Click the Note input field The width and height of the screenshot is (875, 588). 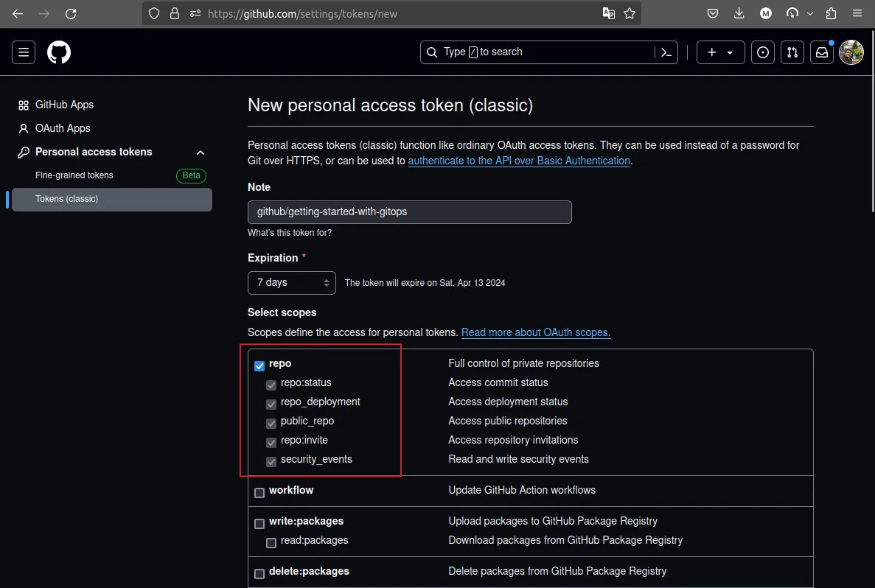coord(409,212)
